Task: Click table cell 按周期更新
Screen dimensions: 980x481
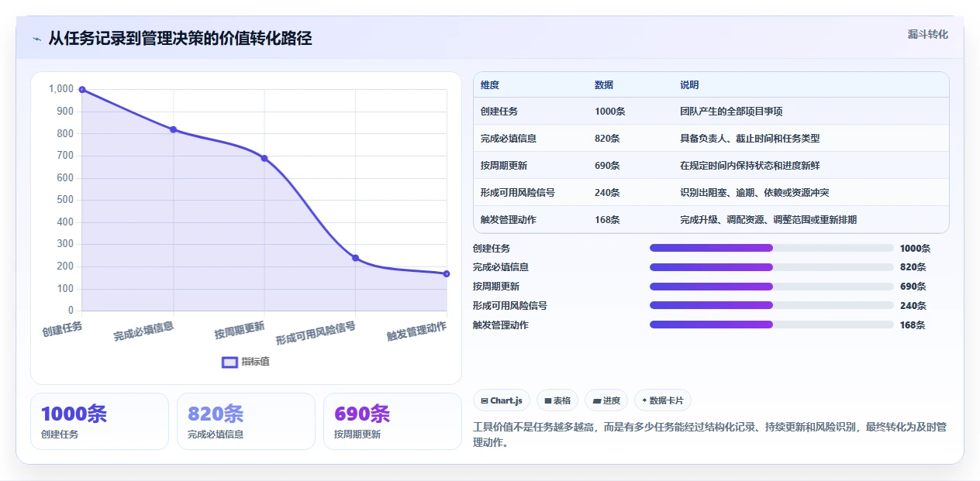Action: pyautogui.click(x=504, y=166)
